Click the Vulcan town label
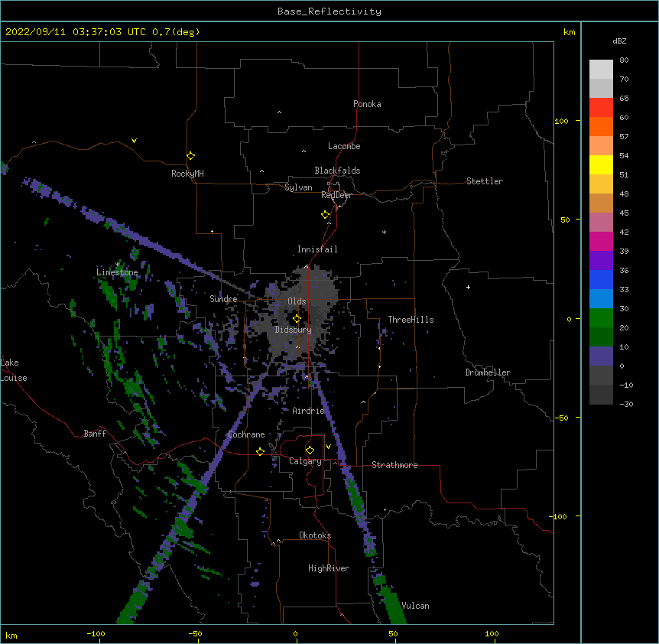659x644 pixels. pos(416,606)
